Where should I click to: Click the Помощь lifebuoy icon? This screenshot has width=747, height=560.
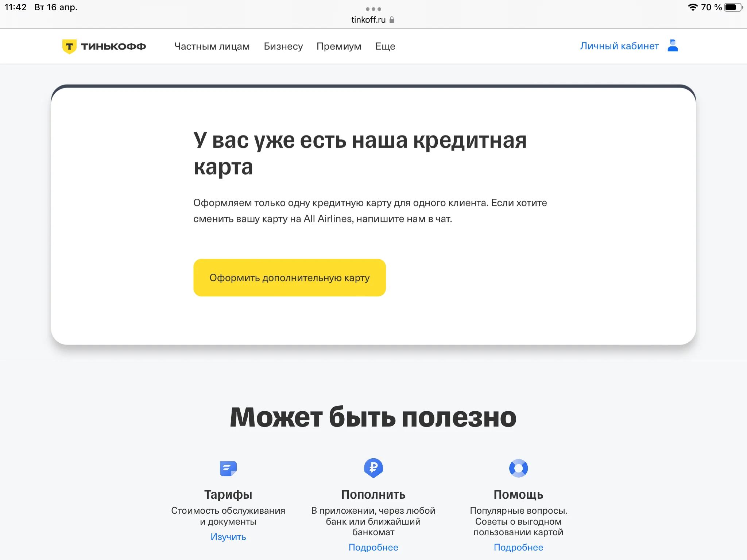coord(518,468)
